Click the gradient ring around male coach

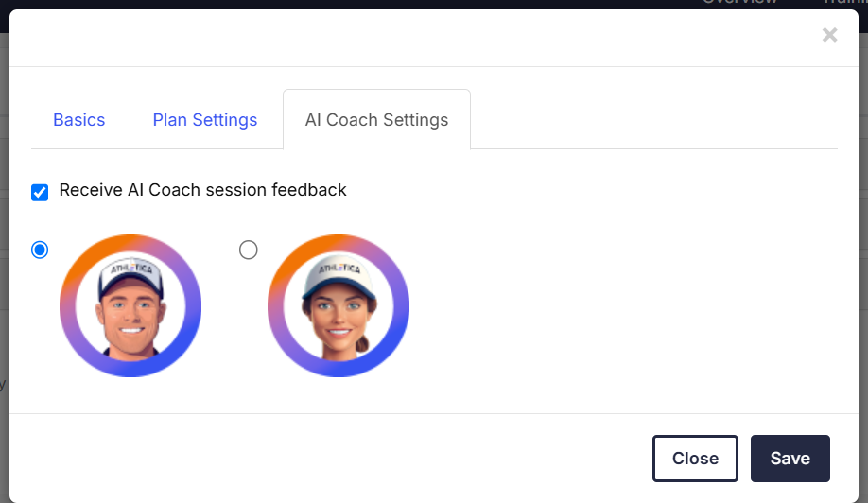pos(68,306)
